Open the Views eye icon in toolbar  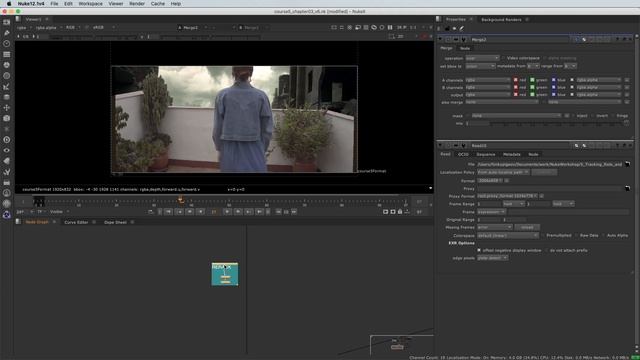(7, 150)
